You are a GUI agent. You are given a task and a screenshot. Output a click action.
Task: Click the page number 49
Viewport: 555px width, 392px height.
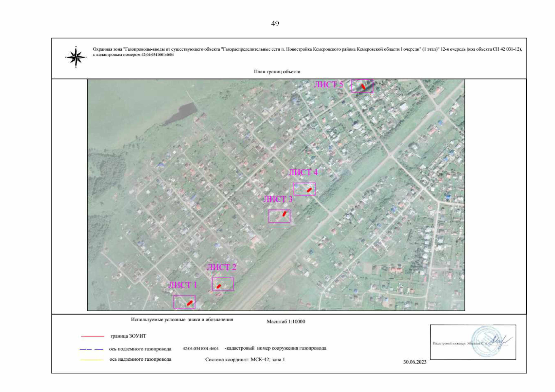(x=275, y=24)
